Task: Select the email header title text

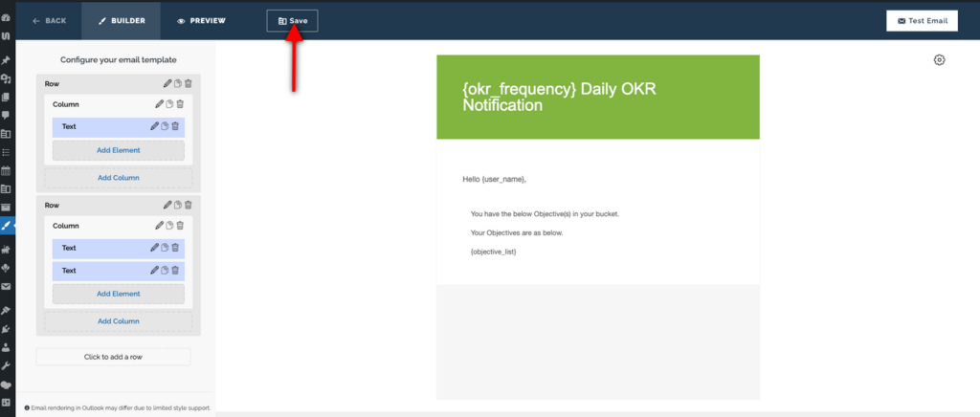Action: (x=559, y=97)
